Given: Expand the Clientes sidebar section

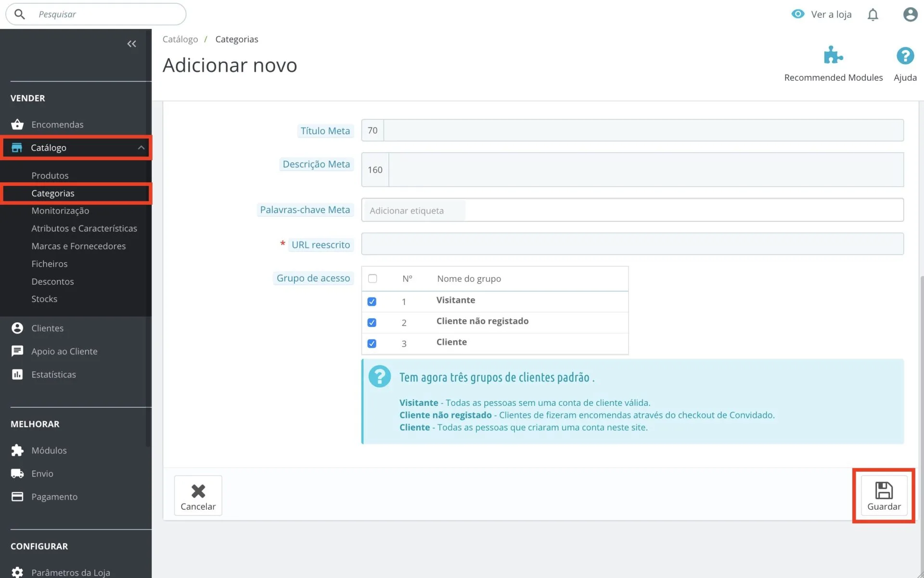Looking at the screenshot, I should pyautogui.click(x=47, y=328).
